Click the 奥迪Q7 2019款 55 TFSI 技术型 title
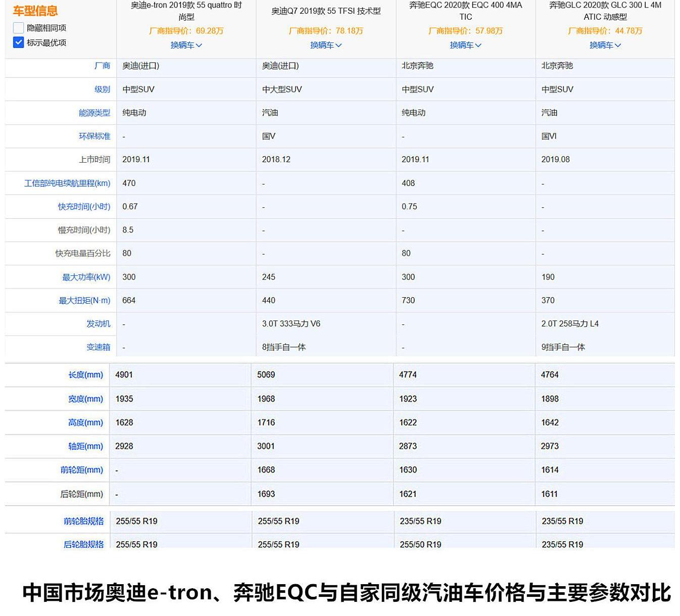The image size is (680, 616). pos(326,11)
